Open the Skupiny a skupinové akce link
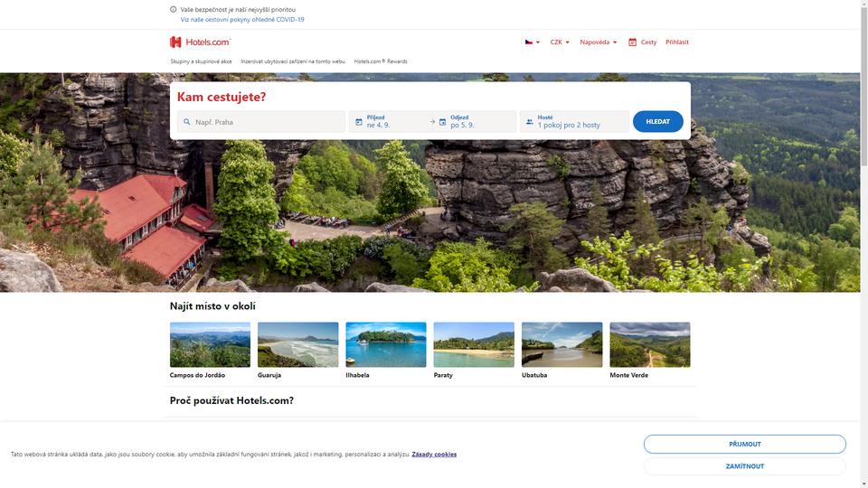The image size is (868, 488). coord(201,61)
